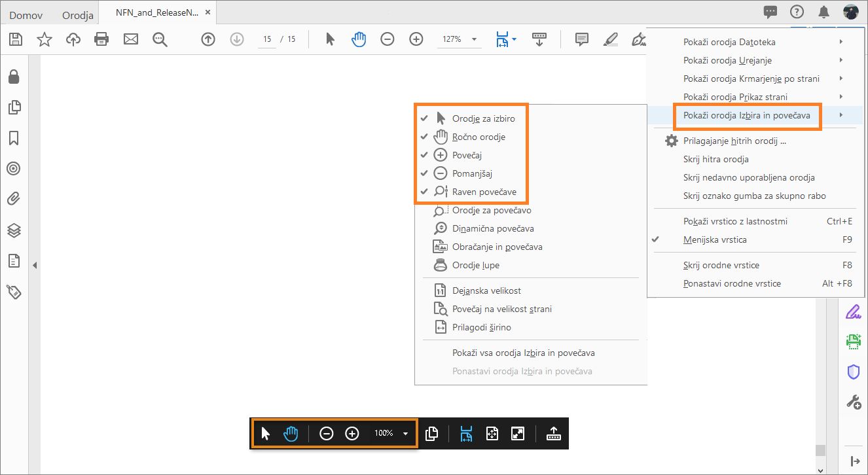Expand Pokaži orodja Prikaz strani submenu
The width and height of the screenshot is (868, 475).
[x=755, y=97]
